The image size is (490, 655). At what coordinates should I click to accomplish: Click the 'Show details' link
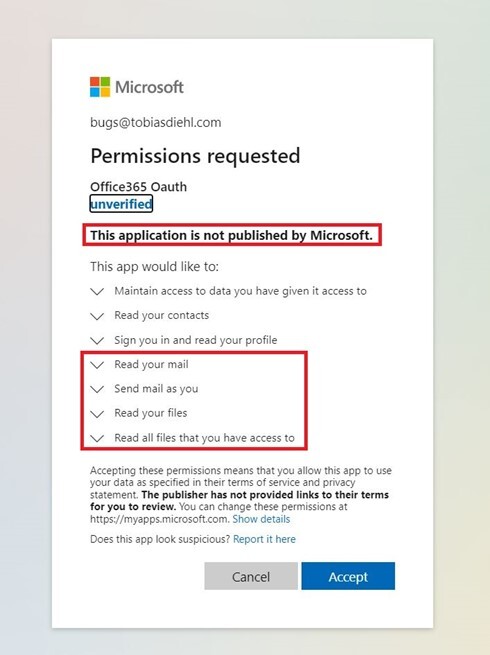(x=261, y=519)
